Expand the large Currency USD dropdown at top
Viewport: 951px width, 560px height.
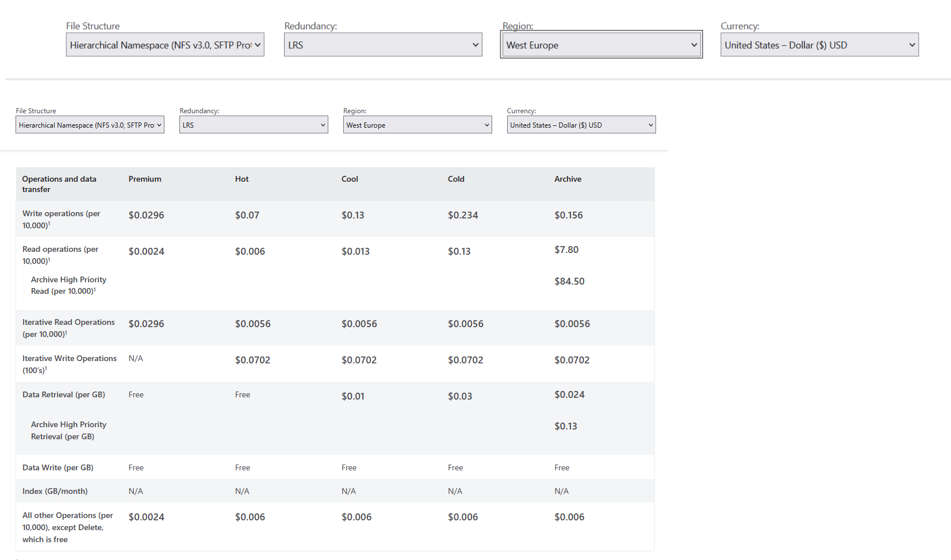[x=819, y=45]
